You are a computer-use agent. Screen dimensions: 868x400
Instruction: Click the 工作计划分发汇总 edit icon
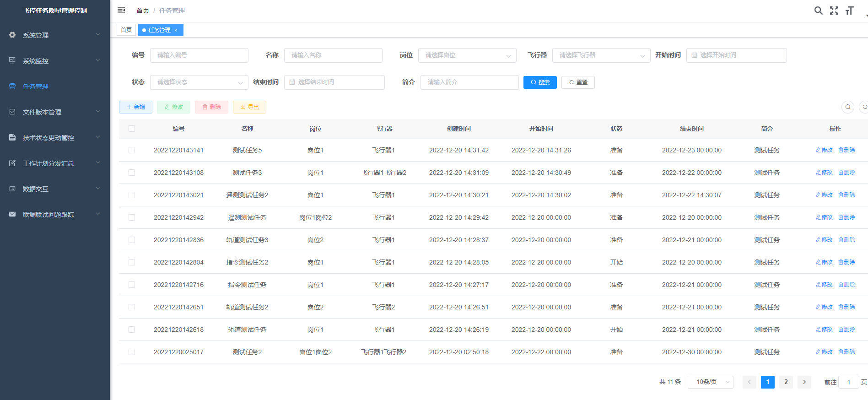pyautogui.click(x=12, y=163)
